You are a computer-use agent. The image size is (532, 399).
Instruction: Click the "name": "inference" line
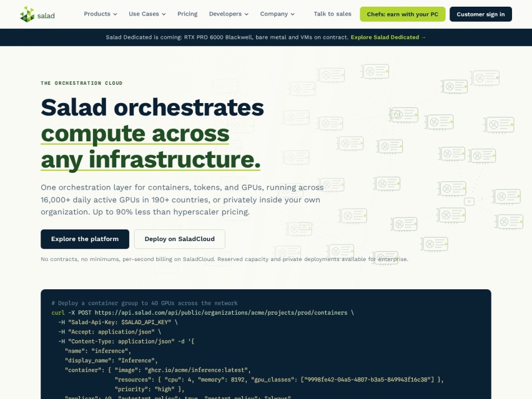(x=98, y=351)
